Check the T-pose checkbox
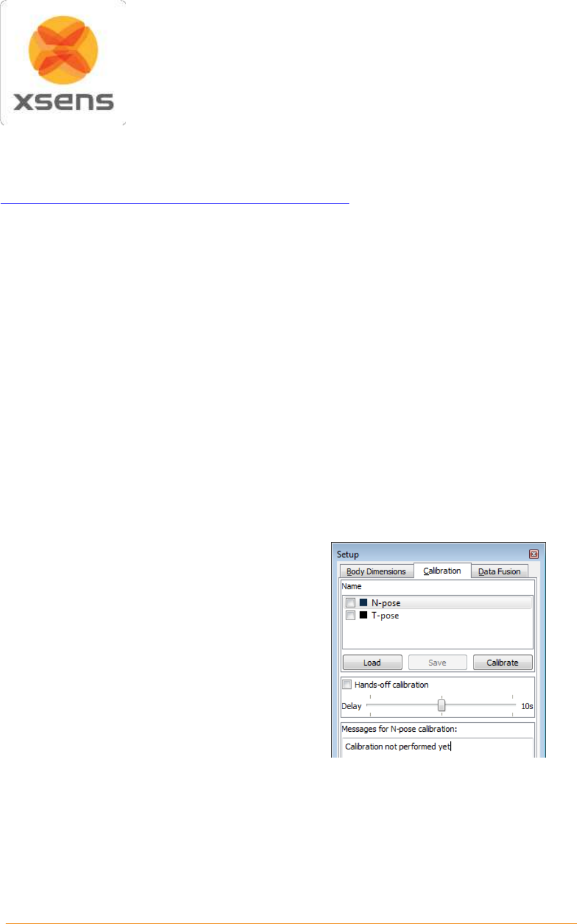Viewport: 577px width, 924px height. click(351, 615)
